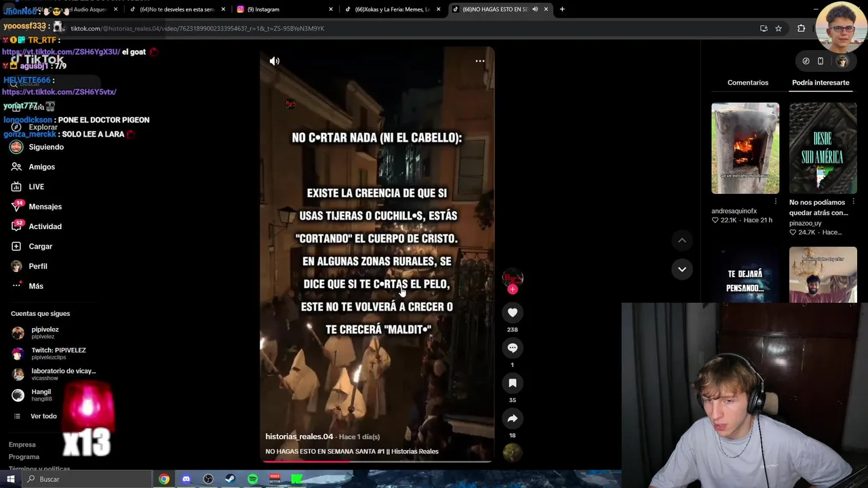Click the Windows taskbar Buscar search box
868x488 pixels.
pos(87,479)
